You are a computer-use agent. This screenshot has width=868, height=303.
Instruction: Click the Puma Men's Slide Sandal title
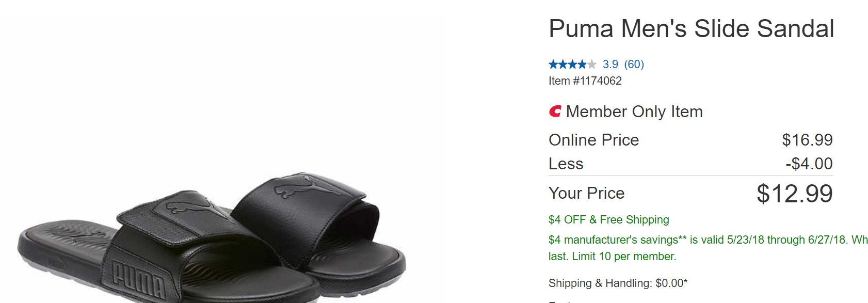pos(691,29)
